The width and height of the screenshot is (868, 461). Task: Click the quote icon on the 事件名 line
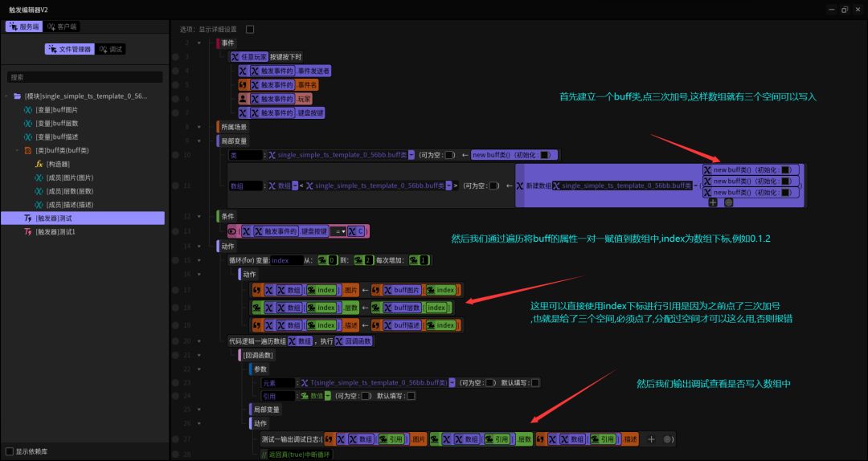click(x=243, y=84)
